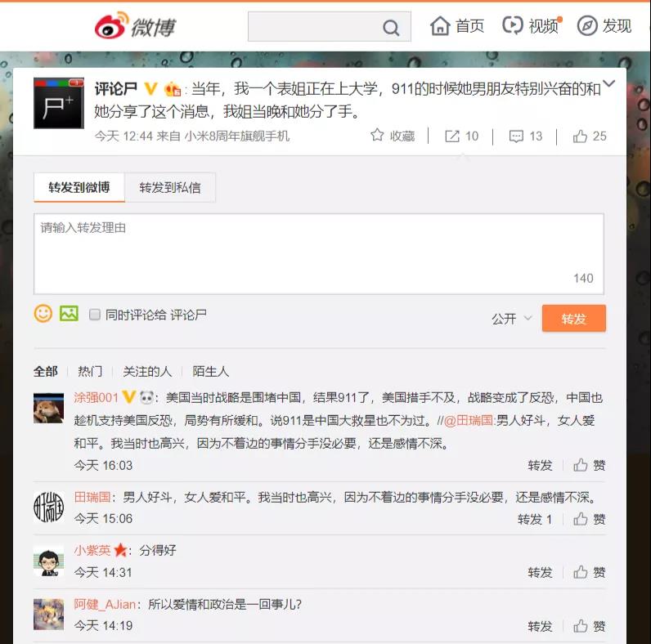Click the repost icon showing 10

coord(452,136)
